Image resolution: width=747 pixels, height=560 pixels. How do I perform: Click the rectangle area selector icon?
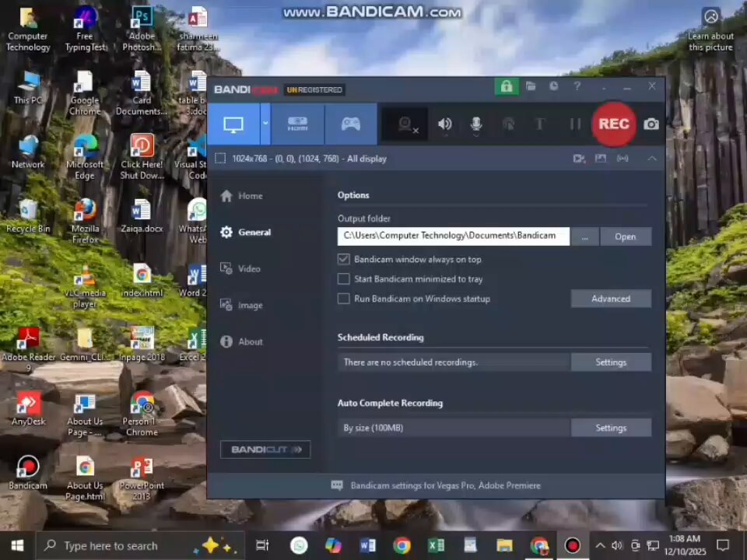pyautogui.click(x=220, y=159)
